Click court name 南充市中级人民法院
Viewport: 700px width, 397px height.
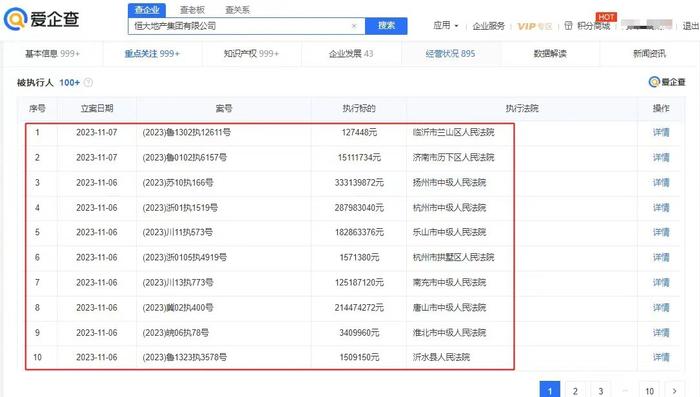point(449,282)
